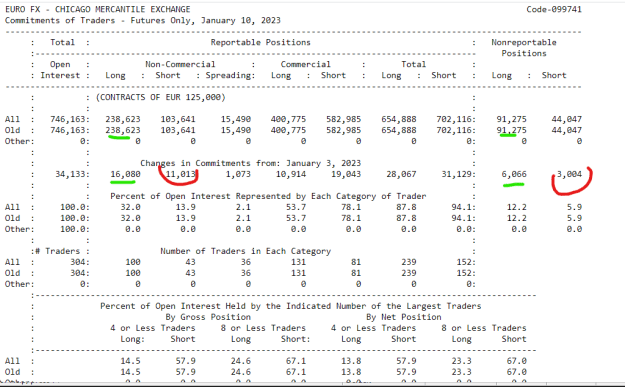Click 43 in the All traders row

(x=191, y=262)
